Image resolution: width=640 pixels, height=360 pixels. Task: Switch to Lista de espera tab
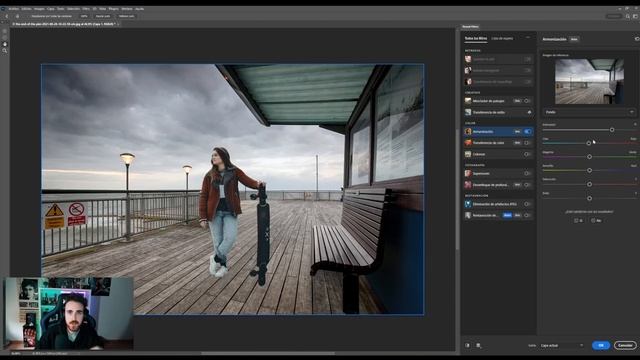coord(502,38)
